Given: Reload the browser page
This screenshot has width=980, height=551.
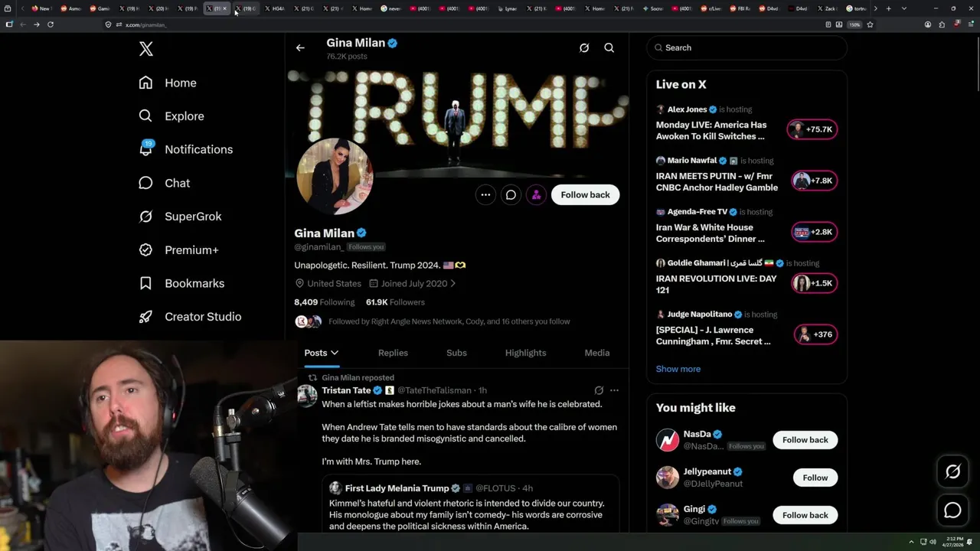Looking at the screenshot, I should point(51,24).
